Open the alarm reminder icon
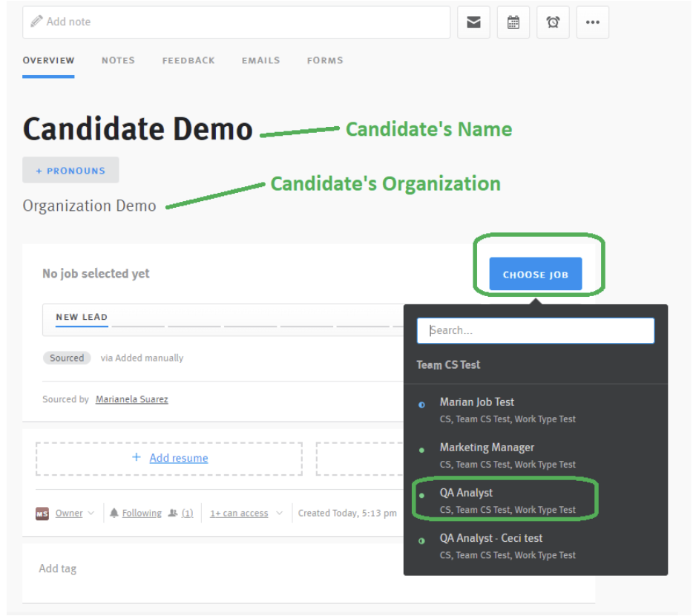The height and width of the screenshot is (616, 696). point(553,22)
